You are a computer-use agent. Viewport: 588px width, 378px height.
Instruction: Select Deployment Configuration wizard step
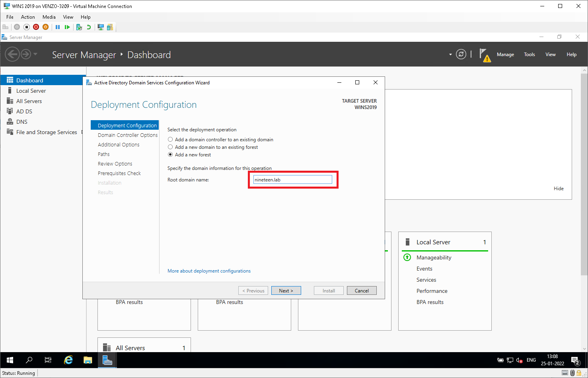coord(125,125)
